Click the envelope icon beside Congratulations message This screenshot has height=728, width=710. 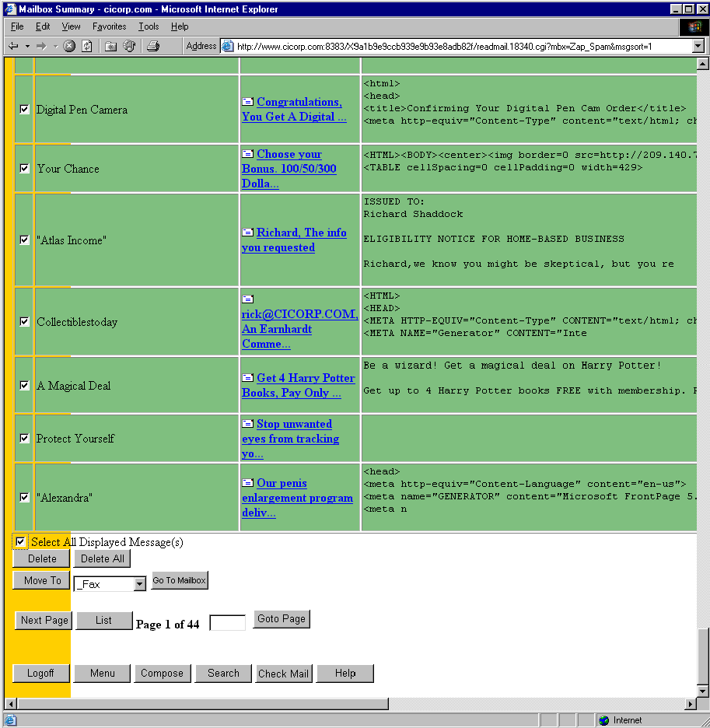pyautogui.click(x=248, y=101)
